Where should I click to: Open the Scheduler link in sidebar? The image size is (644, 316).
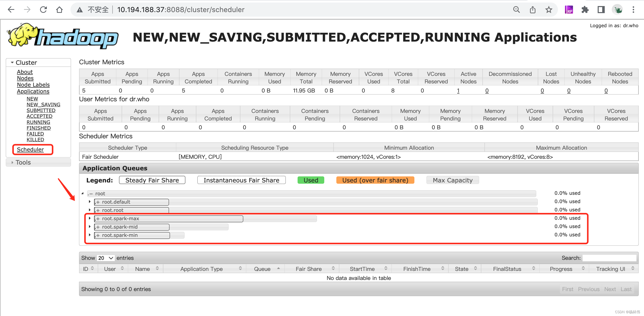tap(30, 149)
